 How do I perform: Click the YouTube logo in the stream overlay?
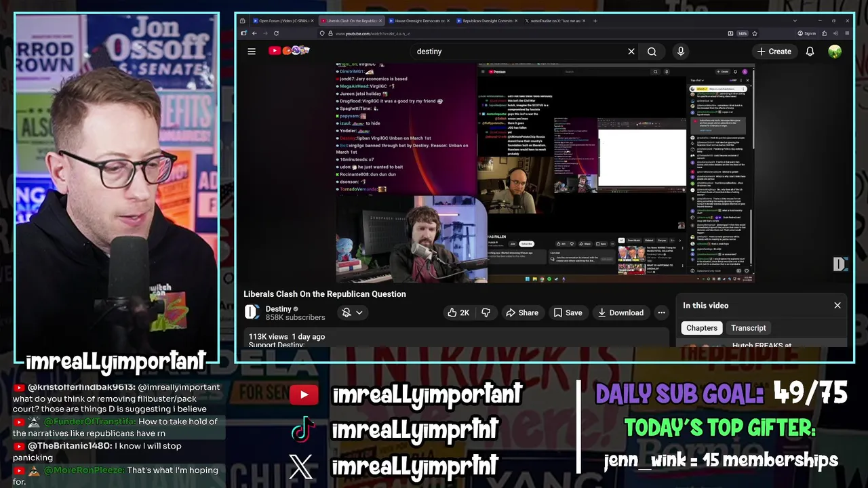tap(303, 394)
